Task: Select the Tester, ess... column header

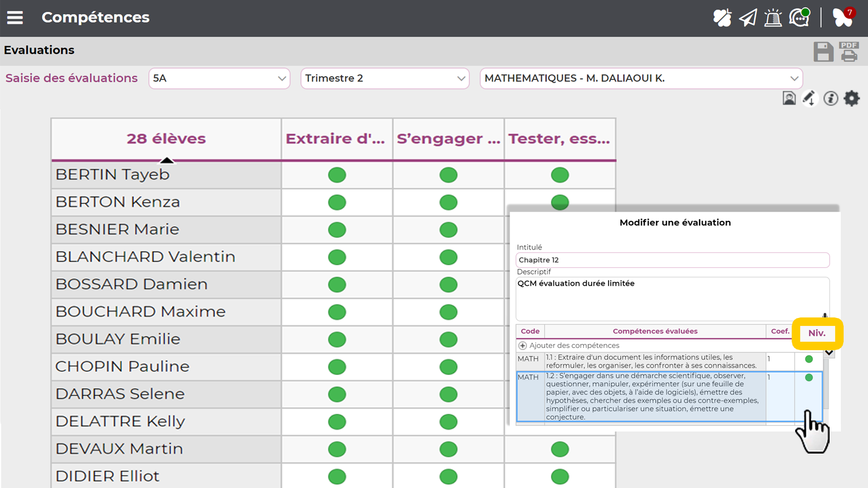Action: pos(559,139)
